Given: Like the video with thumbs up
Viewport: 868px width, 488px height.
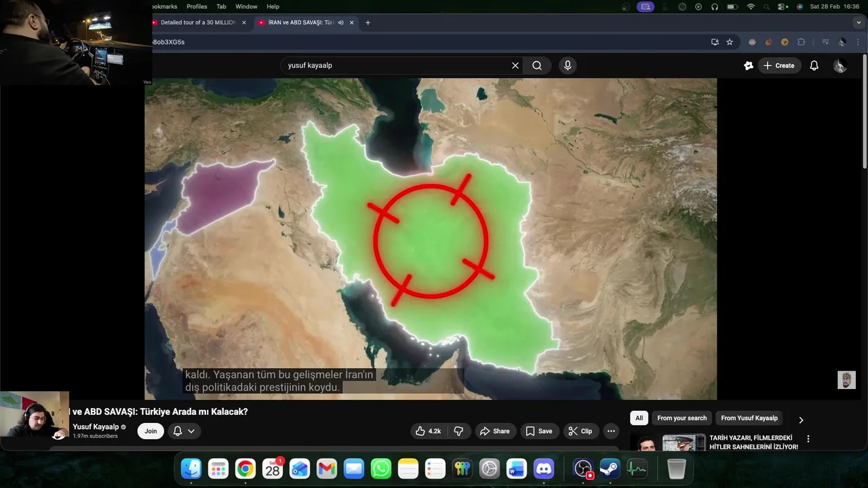Looking at the screenshot, I should 428,431.
